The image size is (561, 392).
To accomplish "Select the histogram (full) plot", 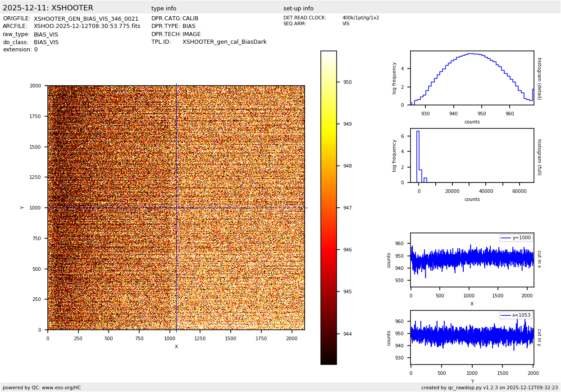I will tap(472, 156).
